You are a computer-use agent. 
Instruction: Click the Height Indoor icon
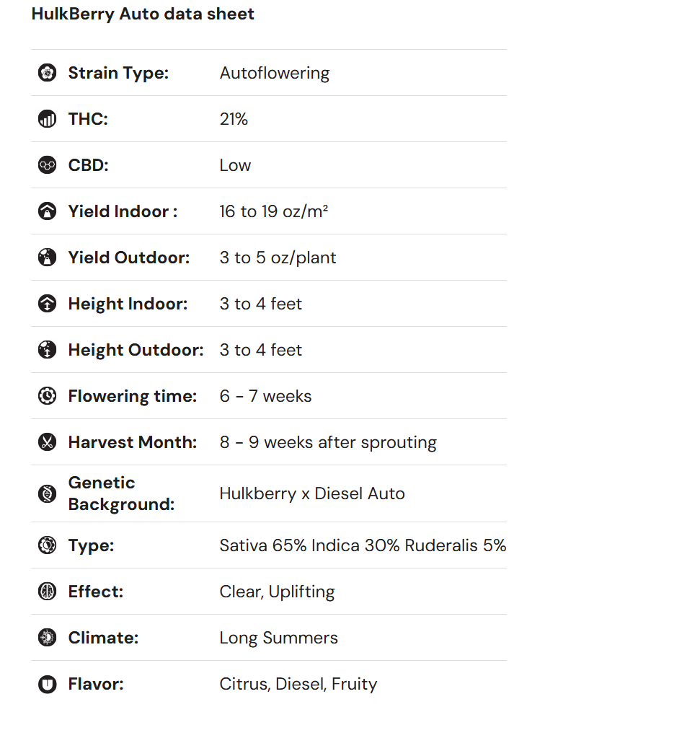pyautogui.click(x=47, y=304)
